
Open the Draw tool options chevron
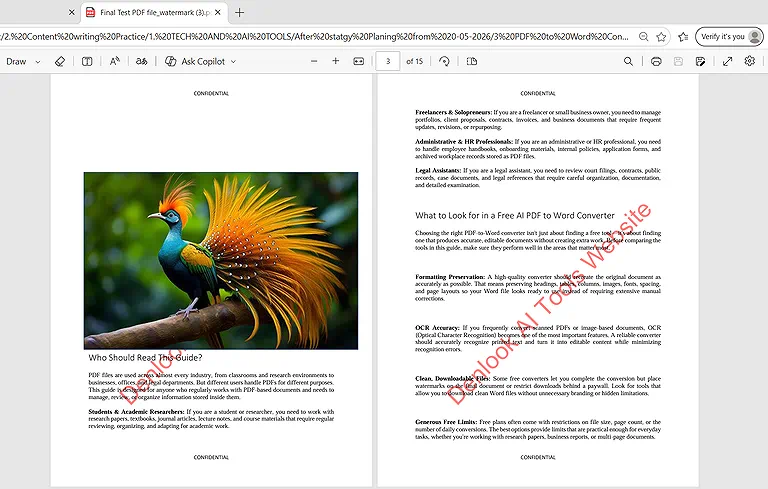tap(38, 62)
